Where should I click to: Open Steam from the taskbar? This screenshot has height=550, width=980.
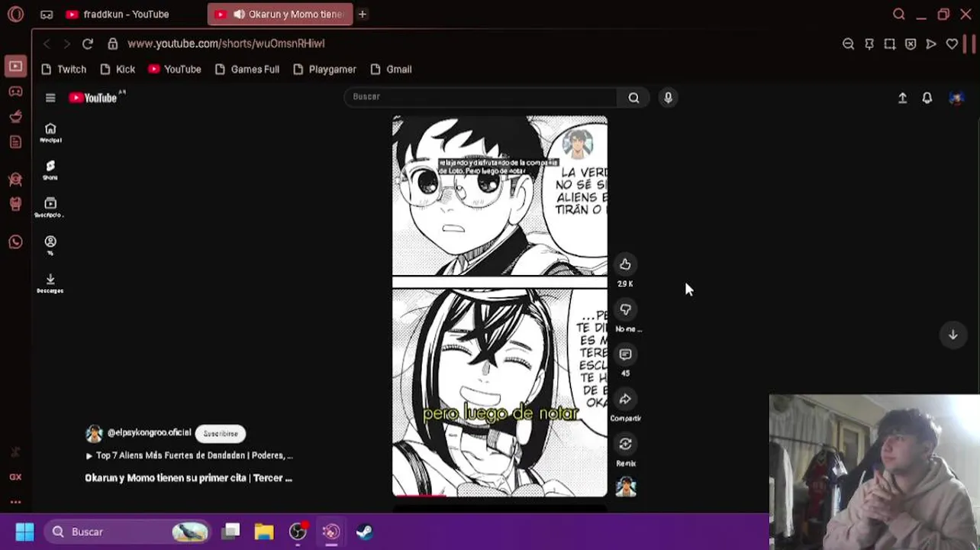coord(364,532)
